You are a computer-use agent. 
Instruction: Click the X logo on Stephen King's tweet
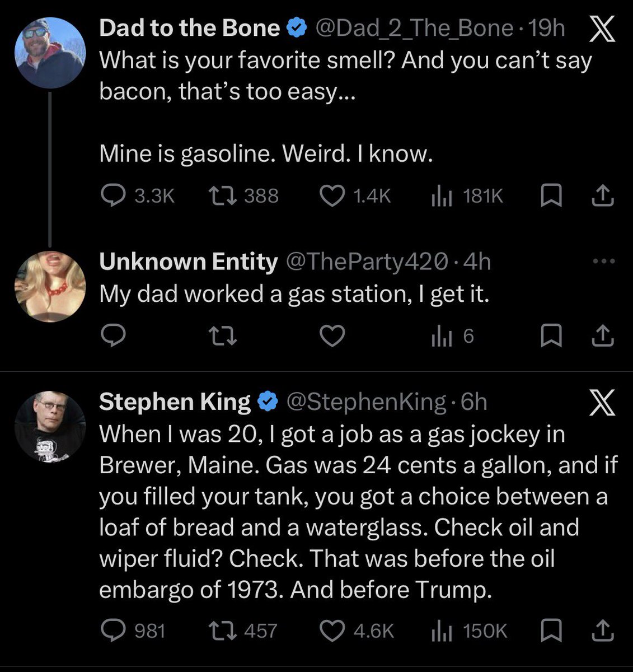[602, 403]
